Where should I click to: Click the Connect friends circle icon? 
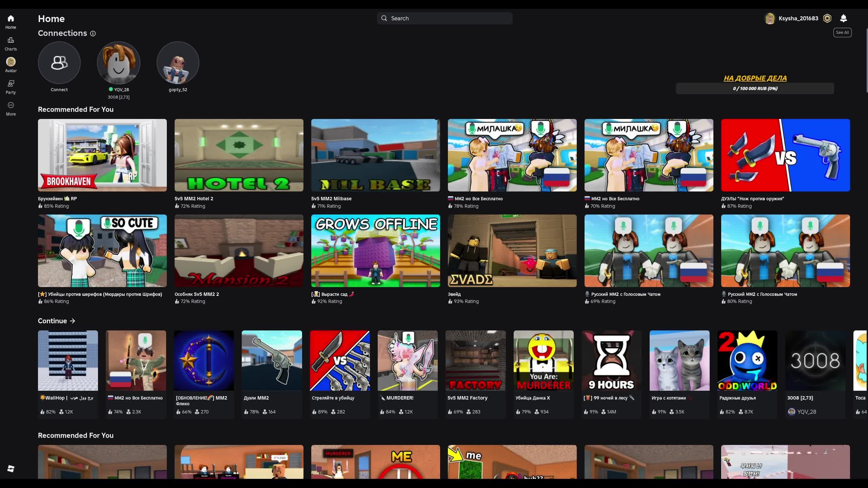tap(59, 63)
